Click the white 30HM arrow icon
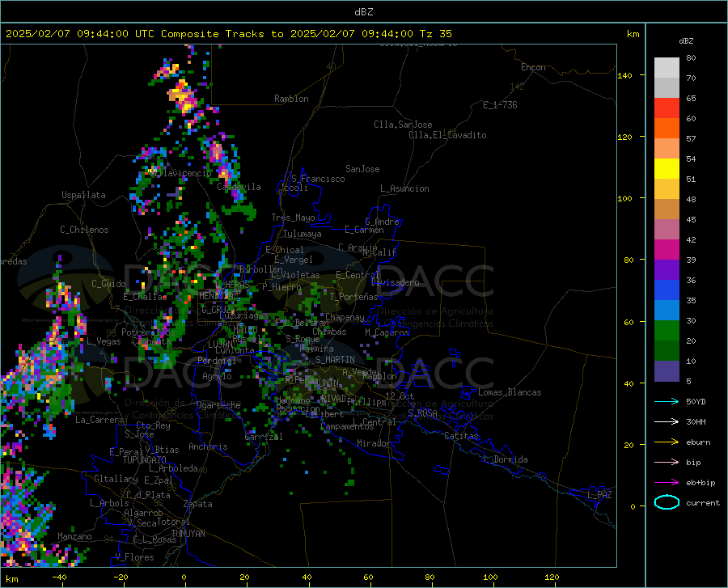This screenshot has height=588, width=728. pos(667,422)
